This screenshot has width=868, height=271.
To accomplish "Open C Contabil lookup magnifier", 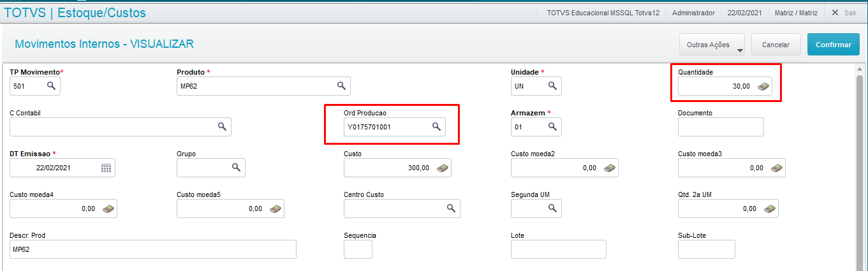I will (x=222, y=127).
